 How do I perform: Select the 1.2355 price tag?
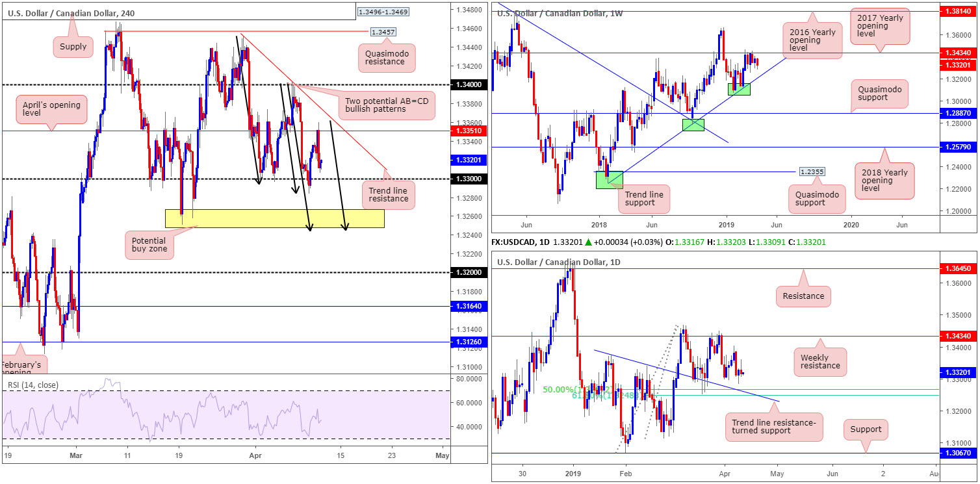814,172
